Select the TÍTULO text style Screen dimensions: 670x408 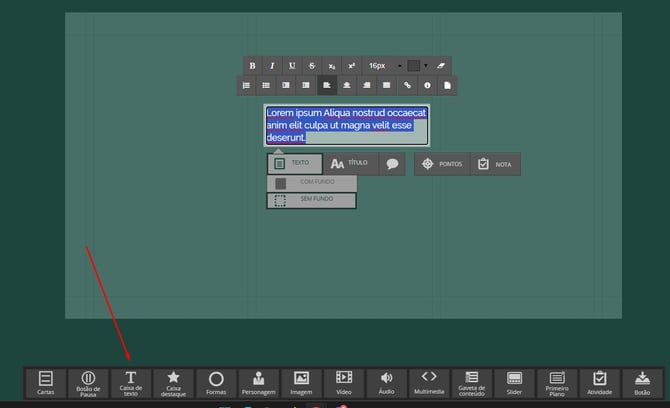(x=350, y=163)
